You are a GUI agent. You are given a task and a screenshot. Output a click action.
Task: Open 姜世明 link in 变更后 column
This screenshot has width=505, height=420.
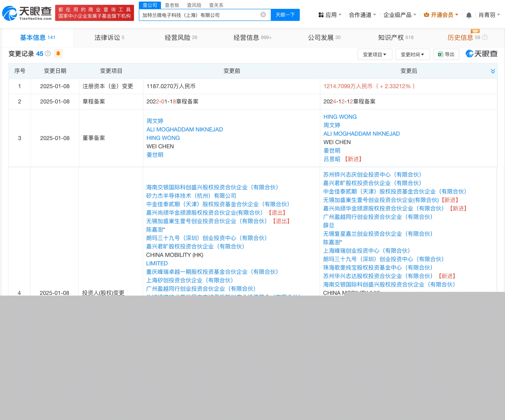tap(332, 151)
